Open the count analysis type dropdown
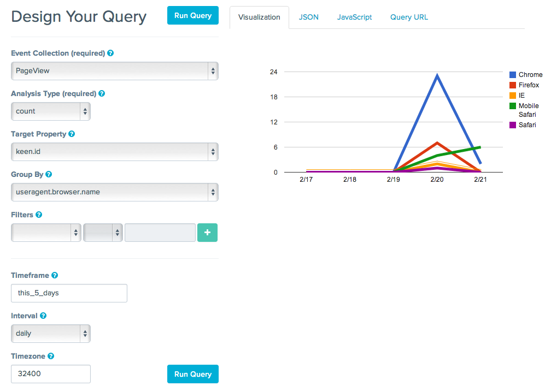551x392 pixels. (51, 111)
